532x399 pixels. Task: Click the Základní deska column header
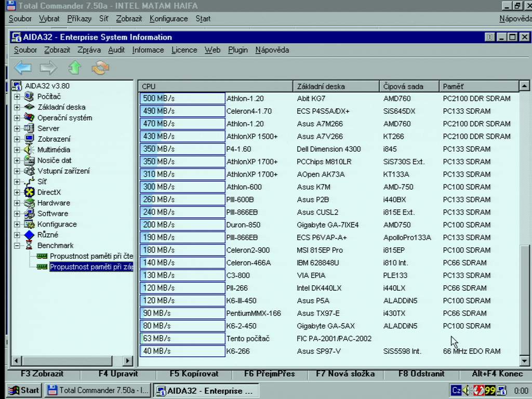(336, 86)
